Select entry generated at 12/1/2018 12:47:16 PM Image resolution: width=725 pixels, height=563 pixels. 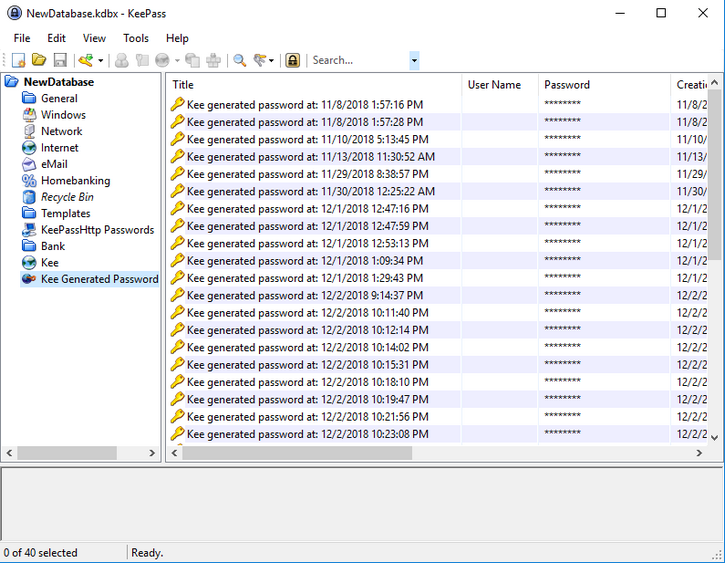point(307,209)
